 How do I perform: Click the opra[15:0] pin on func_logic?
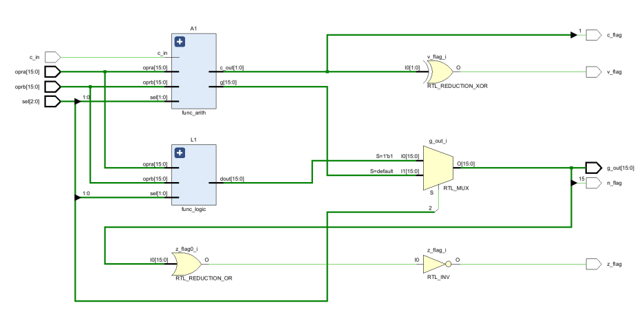pos(155,164)
